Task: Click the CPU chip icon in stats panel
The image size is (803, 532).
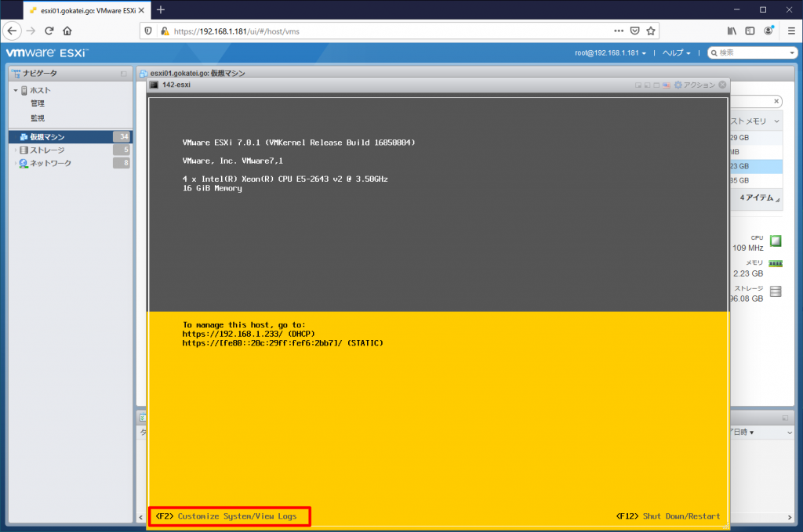Action: (775, 241)
